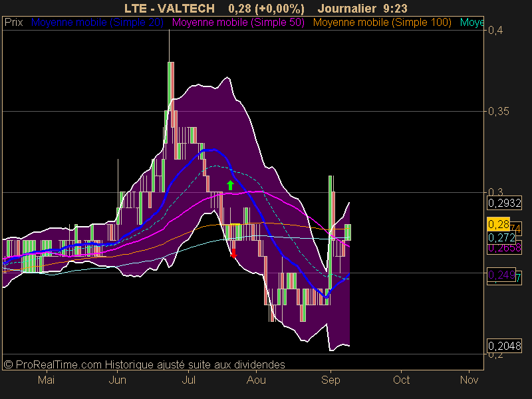Click the 'Sep' month label on time axis
532x399 pixels.
(x=331, y=380)
